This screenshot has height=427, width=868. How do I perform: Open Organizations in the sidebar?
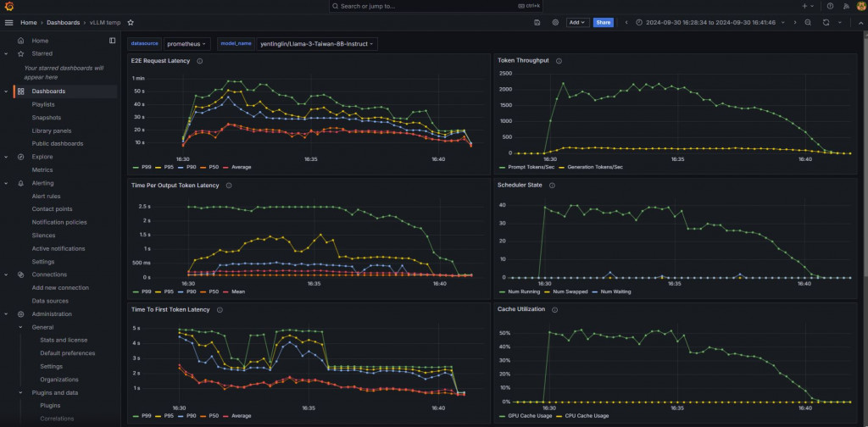[x=59, y=380]
